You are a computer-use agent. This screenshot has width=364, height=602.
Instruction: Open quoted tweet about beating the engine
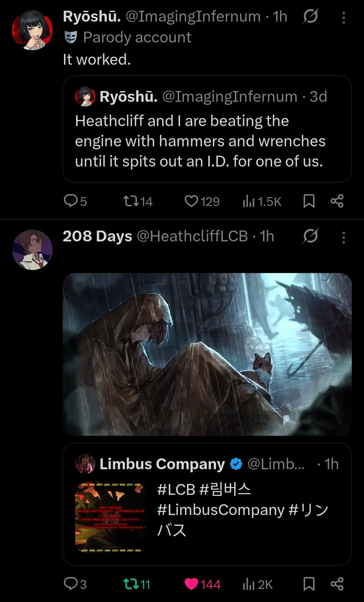[x=207, y=129]
